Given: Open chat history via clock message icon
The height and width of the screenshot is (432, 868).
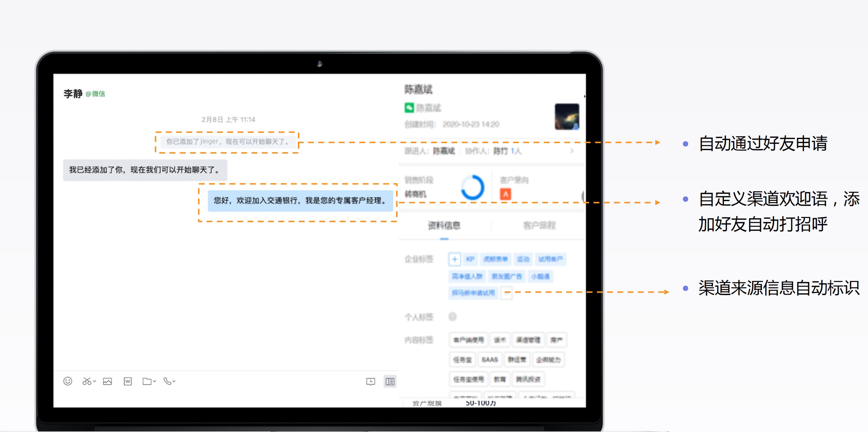Looking at the screenshot, I should click(x=371, y=381).
